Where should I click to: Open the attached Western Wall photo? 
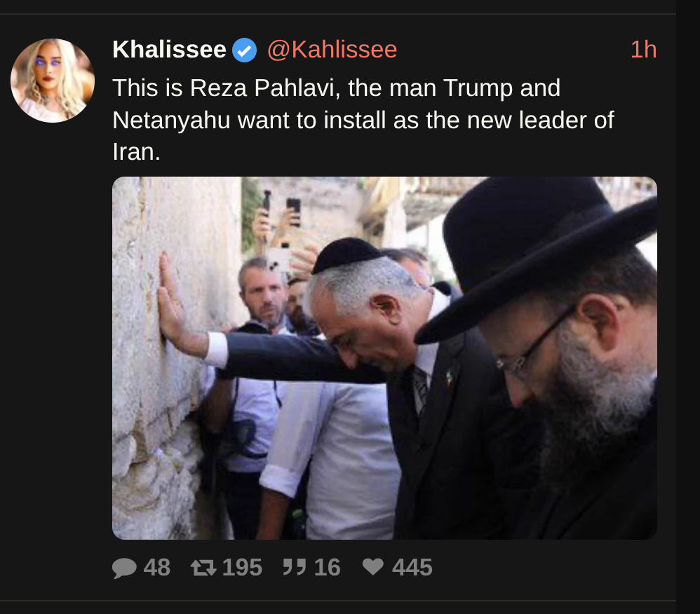(384, 358)
